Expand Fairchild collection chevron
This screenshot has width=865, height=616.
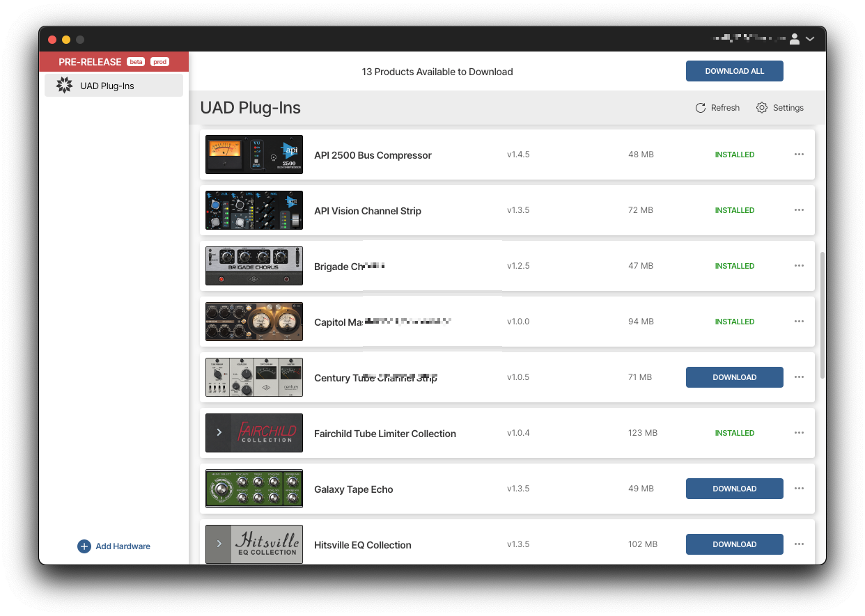coord(219,433)
